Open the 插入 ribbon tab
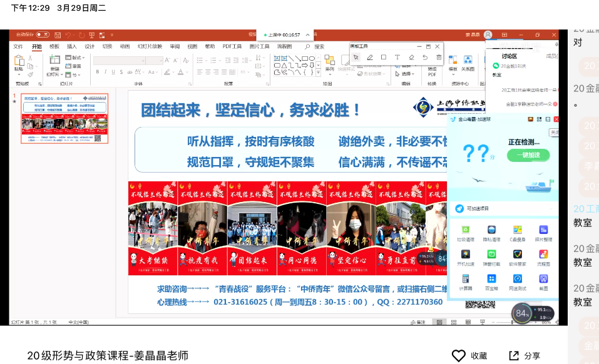This screenshot has width=599, height=364. [72, 46]
